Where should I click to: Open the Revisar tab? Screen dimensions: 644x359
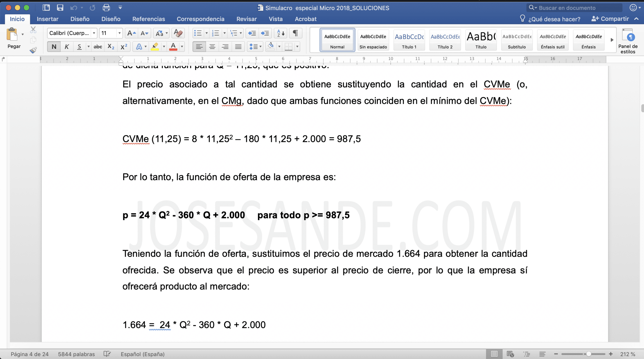247,19
